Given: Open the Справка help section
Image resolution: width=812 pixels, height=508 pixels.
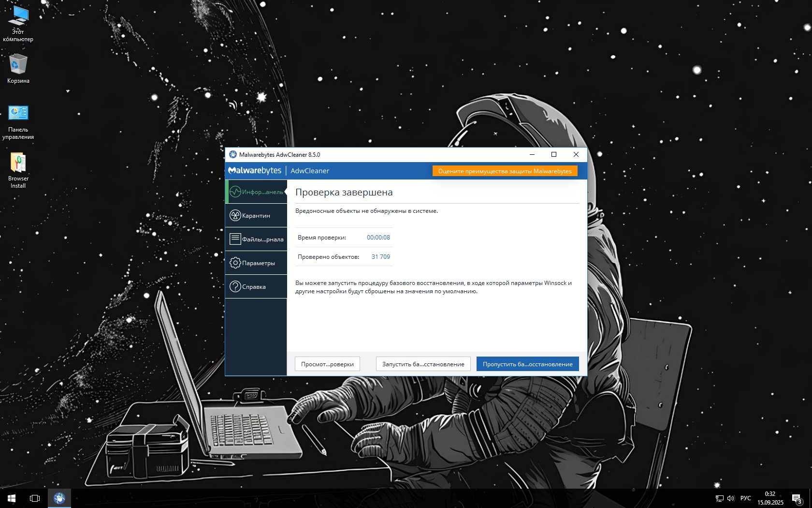Looking at the screenshot, I should pos(256,287).
